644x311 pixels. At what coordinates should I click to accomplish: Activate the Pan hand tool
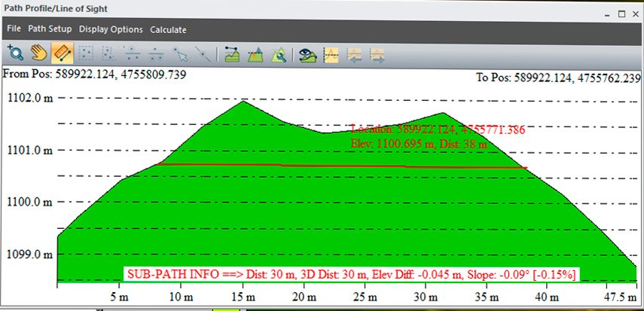click(38, 53)
